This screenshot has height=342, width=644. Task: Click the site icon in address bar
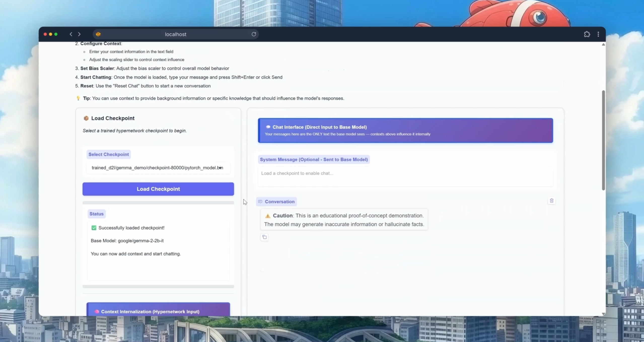[x=98, y=34]
